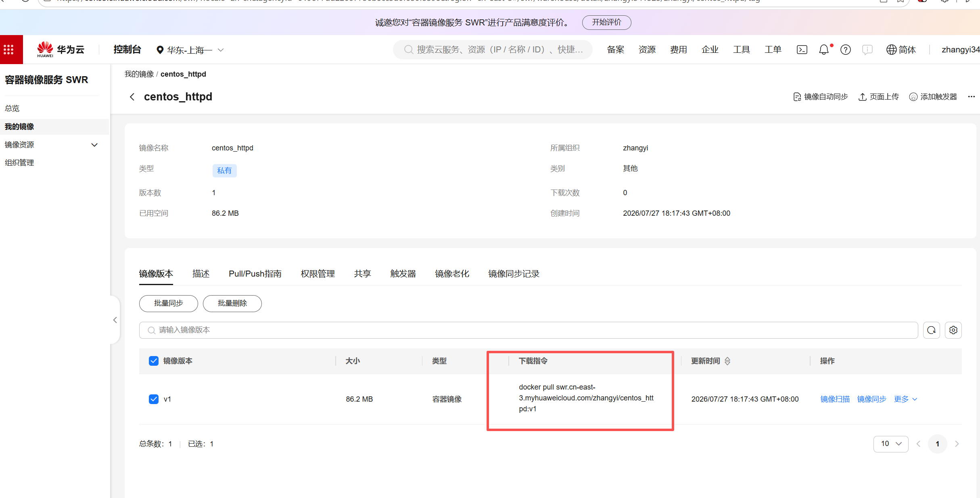The image size is (980, 498).
Task: Open 总览 in the sidebar
Action: 12,108
